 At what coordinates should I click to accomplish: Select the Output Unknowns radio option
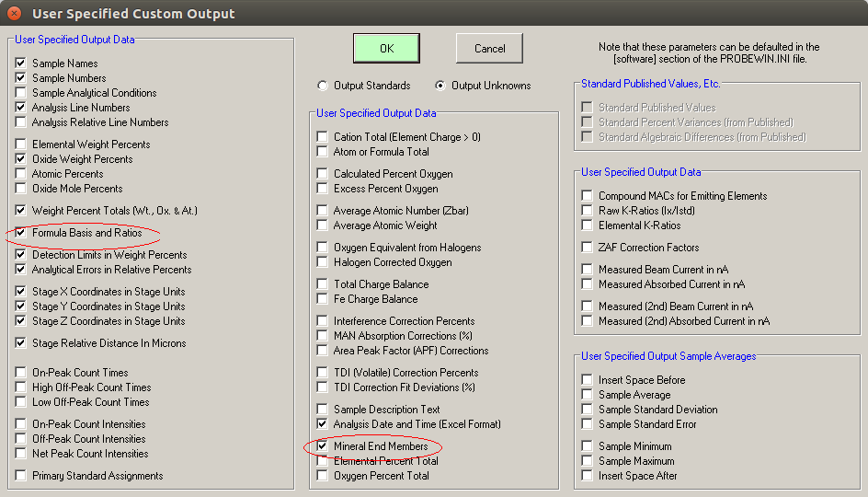click(x=440, y=86)
